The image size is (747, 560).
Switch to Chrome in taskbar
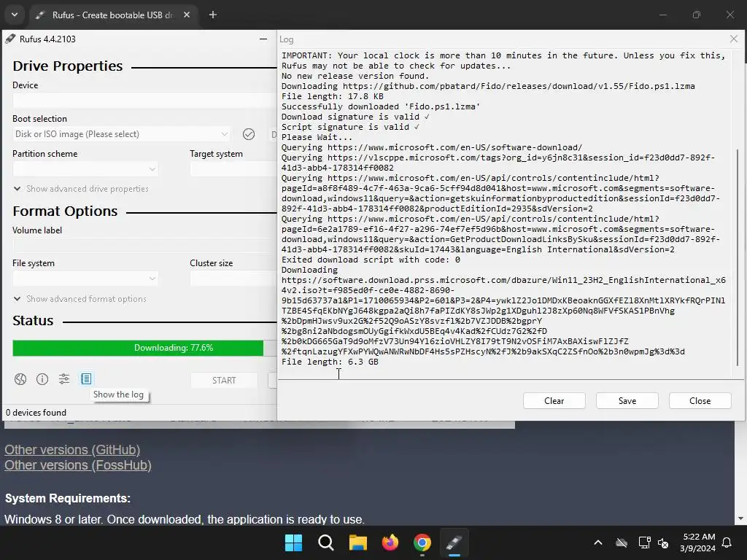422,542
